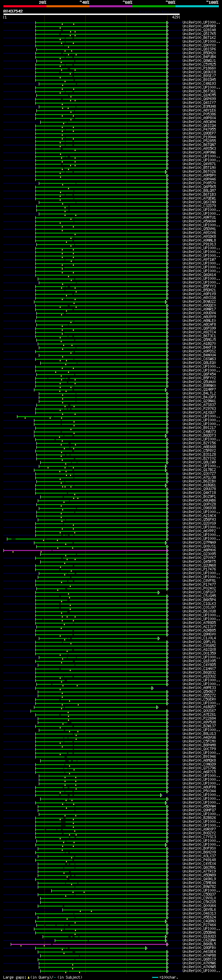The width and height of the screenshot is (222, 980).
Task: Select the UniRef100_P91913 label
Action: click(x=199, y=244)
